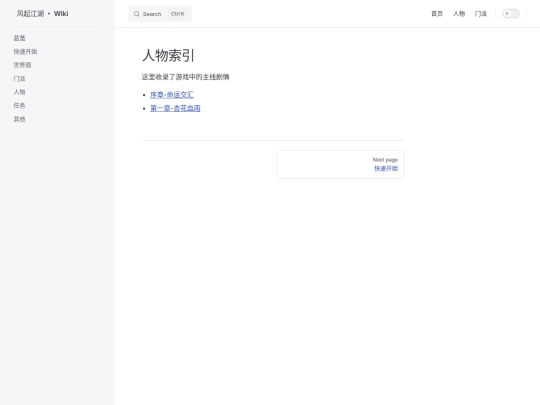Select 人物 in the sidebar

click(x=19, y=92)
